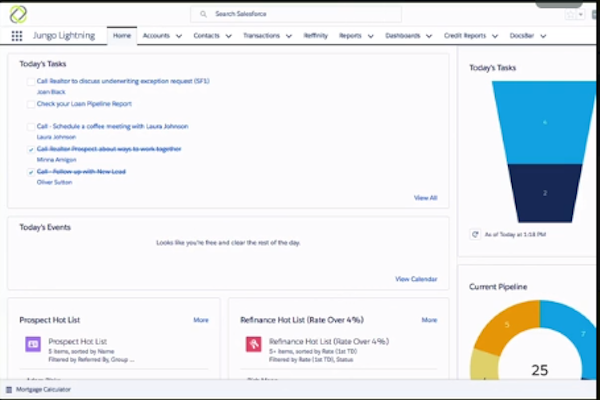Image resolution: width=600 pixels, height=400 pixels.
Task: Open the Reffinity tab
Action: click(x=316, y=36)
